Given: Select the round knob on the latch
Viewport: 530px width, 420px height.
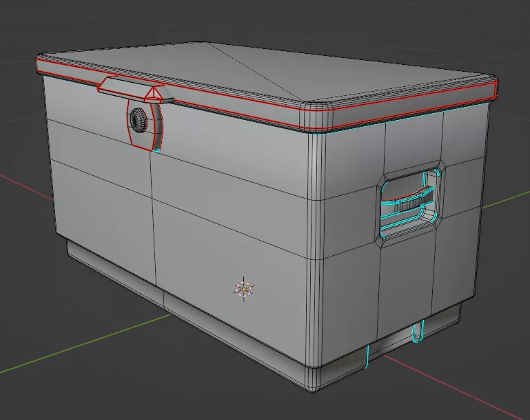Looking at the screenshot, I should 139,120.
